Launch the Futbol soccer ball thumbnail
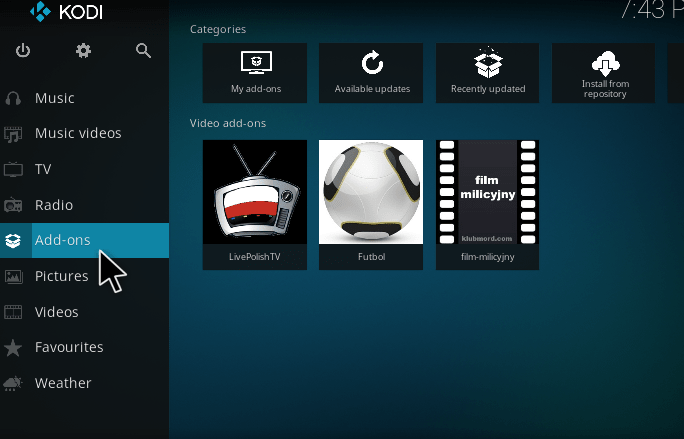The image size is (684, 439). point(371,192)
